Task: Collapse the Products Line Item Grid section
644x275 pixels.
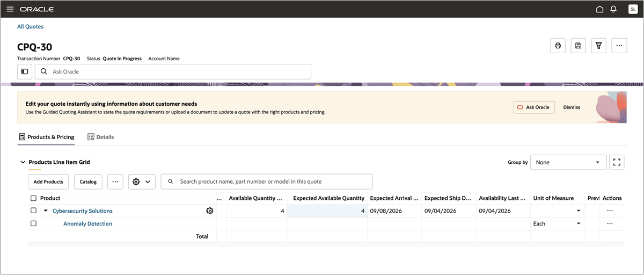Action: click(x=23, y=162)
